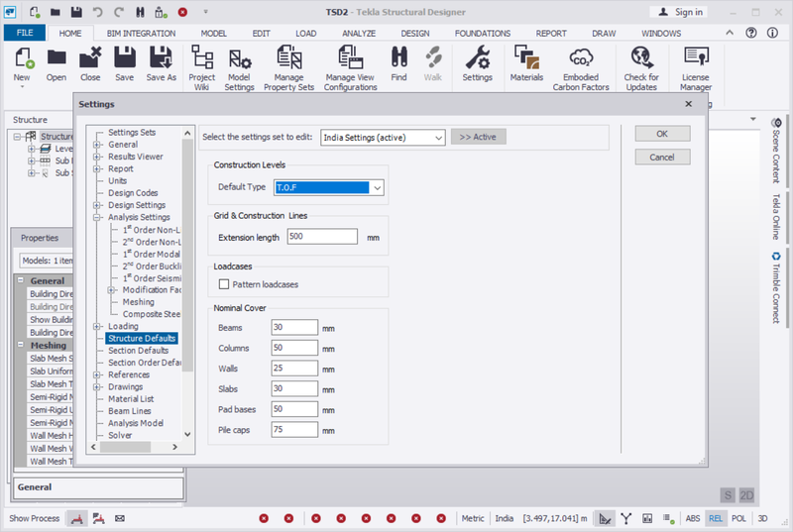Click the Extension length input field

tap(322, 237)
